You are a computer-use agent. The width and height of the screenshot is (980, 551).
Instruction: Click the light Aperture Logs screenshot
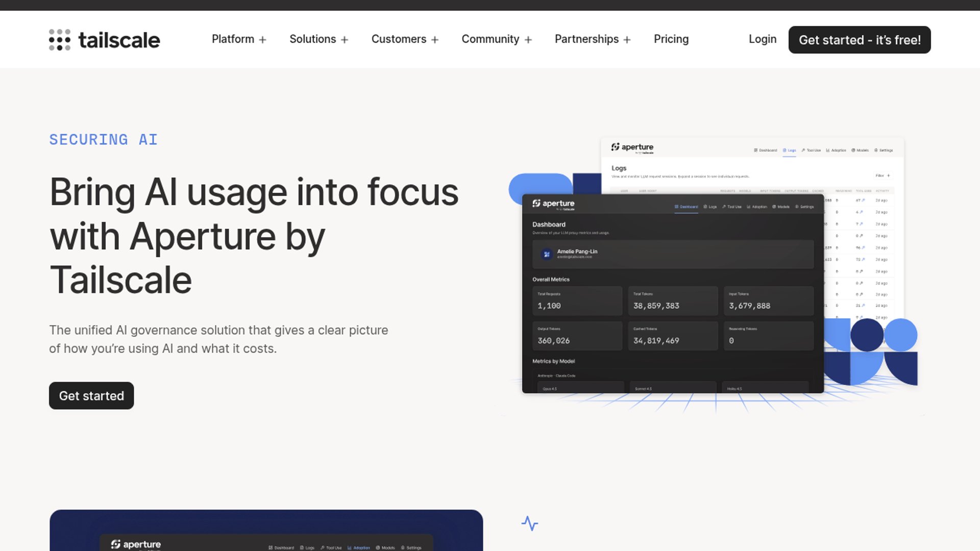(x=752, y=166)
